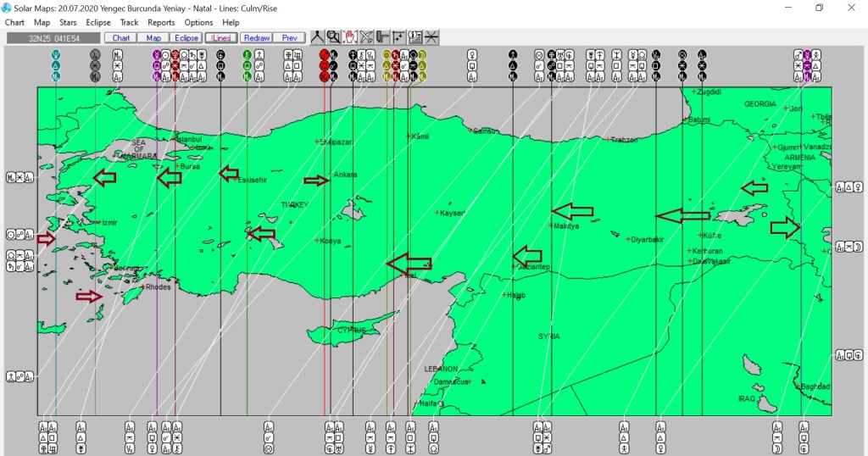Click the crossed-lines tool icon in toolbar
The width and height of the screenshot is (868, 456).
coord(366,37)
